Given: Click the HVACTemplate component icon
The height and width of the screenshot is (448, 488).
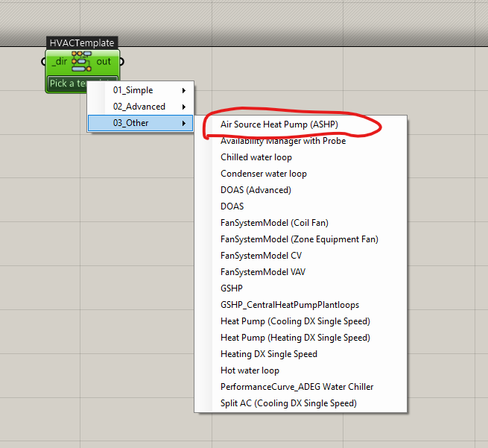Looking at the screenshot, I should pos(81,61).
